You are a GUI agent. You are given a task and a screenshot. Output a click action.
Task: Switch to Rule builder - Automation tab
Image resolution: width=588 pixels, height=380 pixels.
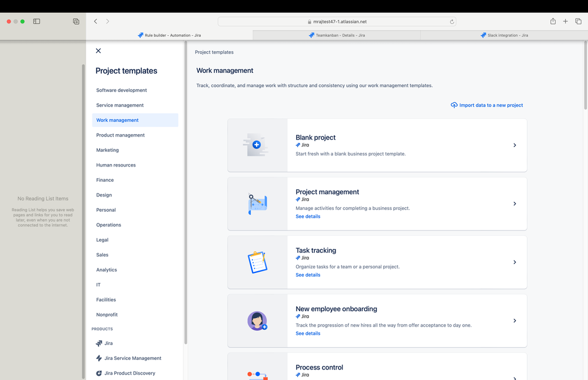pyautogui.click(x=170, y=35)
